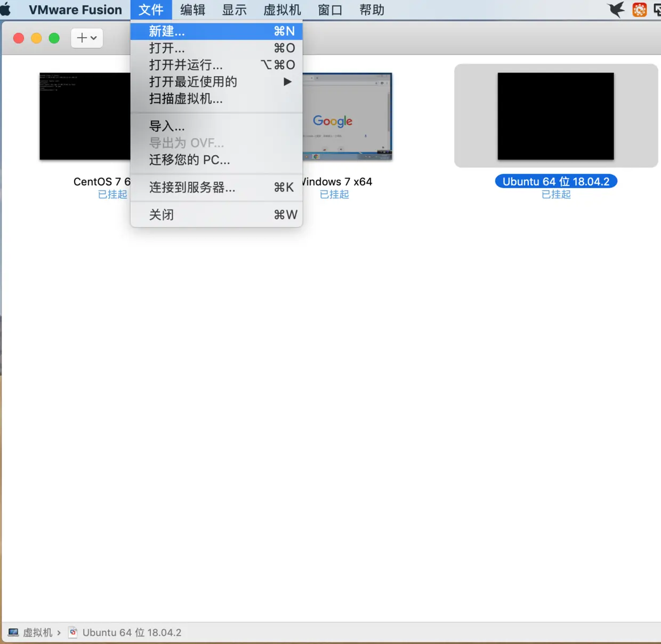Click 已挂起 under Ubuntu 64 位 18.04.2
Image resolution: width=661 pixels, height=644 pixels.
click(556, 194)
